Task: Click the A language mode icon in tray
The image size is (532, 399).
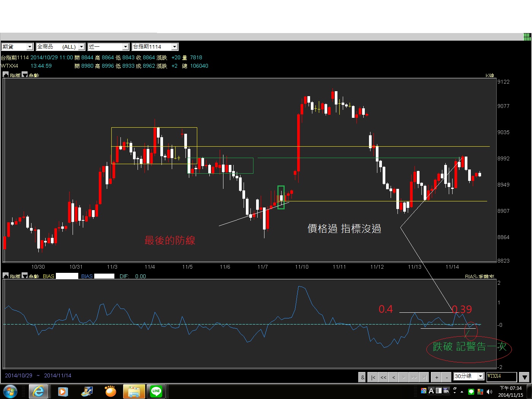Action: (x=431, y=391)
